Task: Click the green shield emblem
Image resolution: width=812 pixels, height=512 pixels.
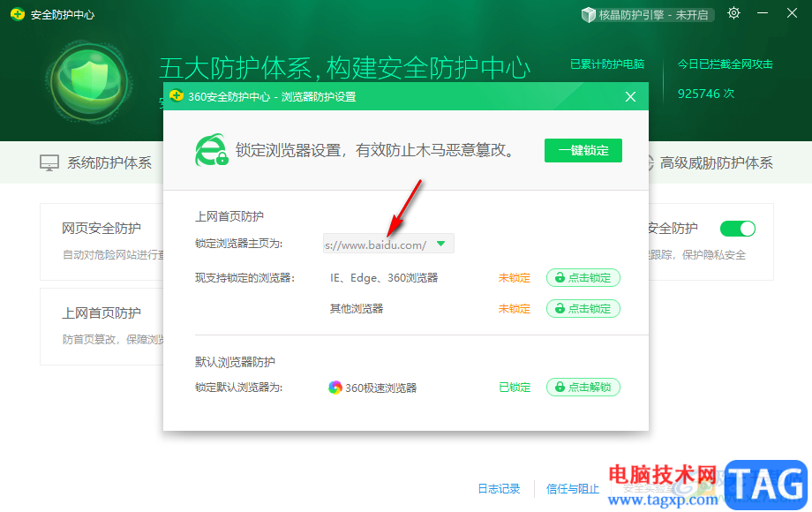Action: (89, 82)
